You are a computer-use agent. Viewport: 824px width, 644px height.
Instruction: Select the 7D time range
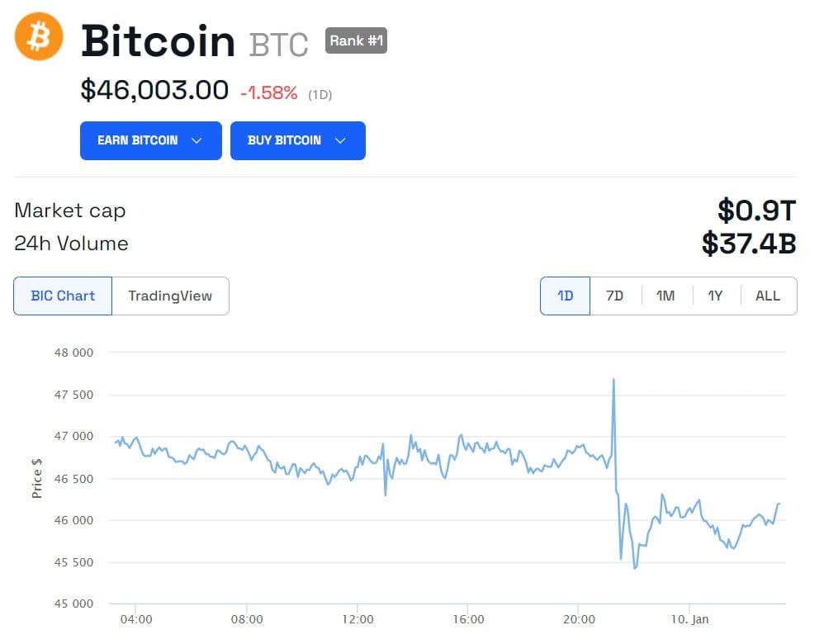[615, 296]
